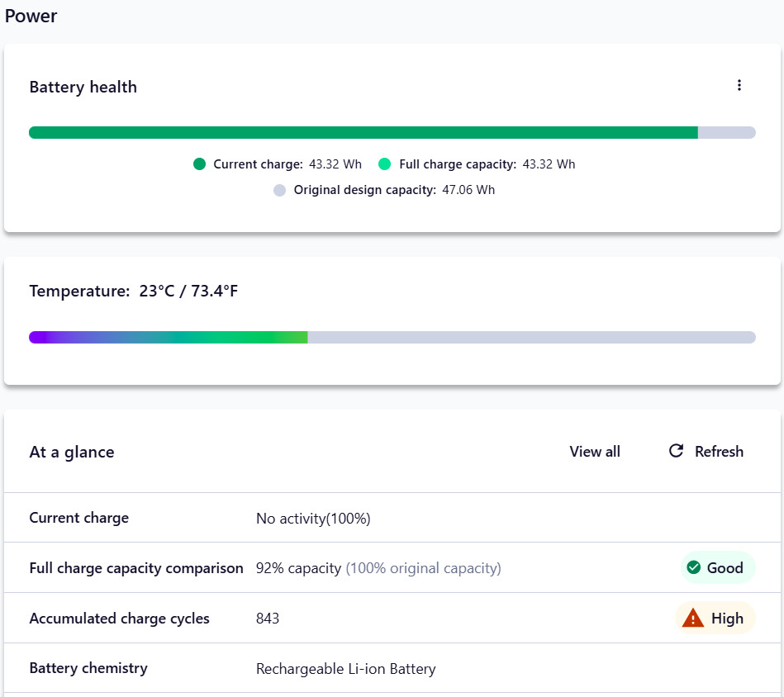
Task: Click the Power page heading
Action: pos(31,16)
